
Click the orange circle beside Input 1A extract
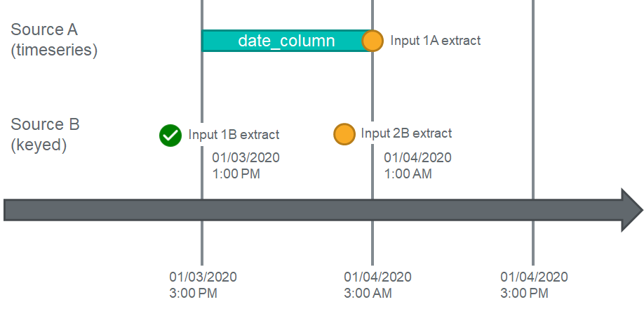click(x=373, y=41)
